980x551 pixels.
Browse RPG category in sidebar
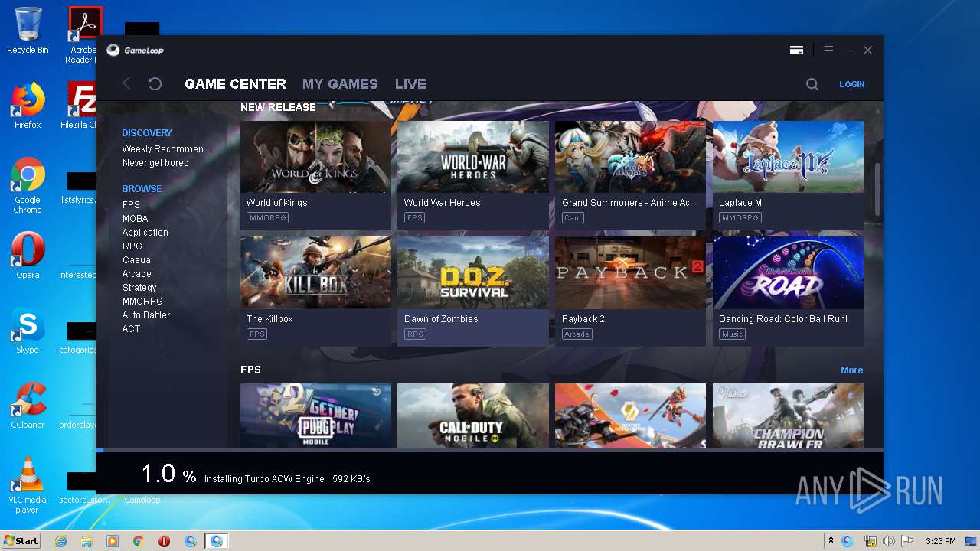coord(132,246)
